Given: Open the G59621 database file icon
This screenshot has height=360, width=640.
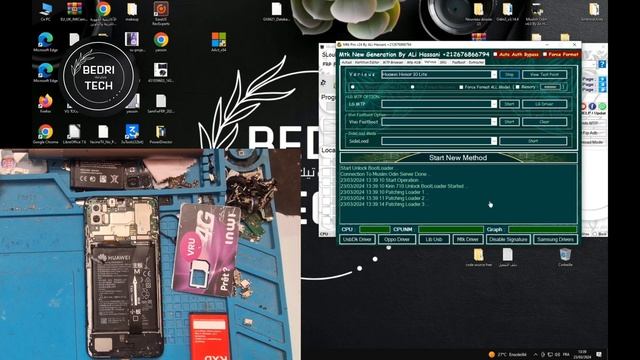Looking at the screenshot, I should click(x=276, y=11).
